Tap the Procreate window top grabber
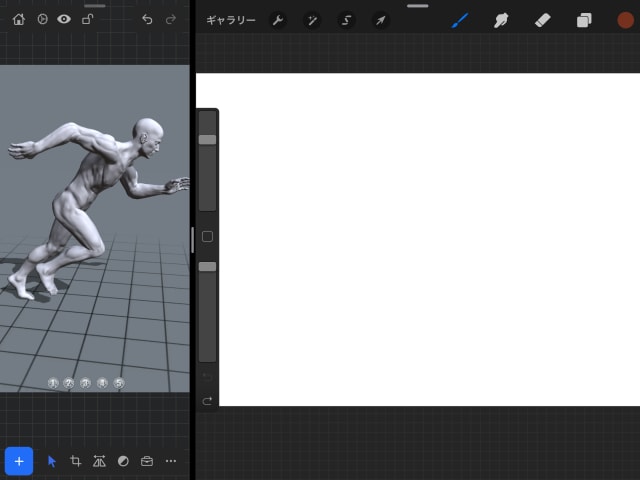 pos(418,6)
